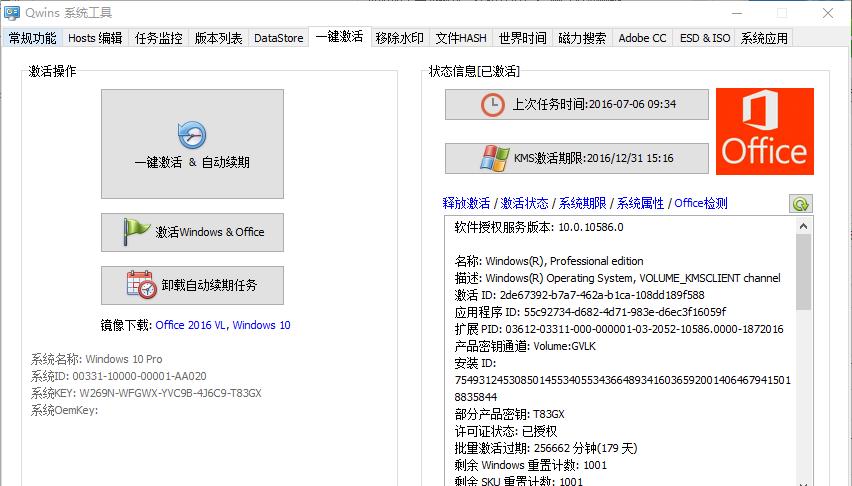This screenshot has width=852, height=486.
Task: Click the status box scrollbar thumb
Action: click(804, 272)
